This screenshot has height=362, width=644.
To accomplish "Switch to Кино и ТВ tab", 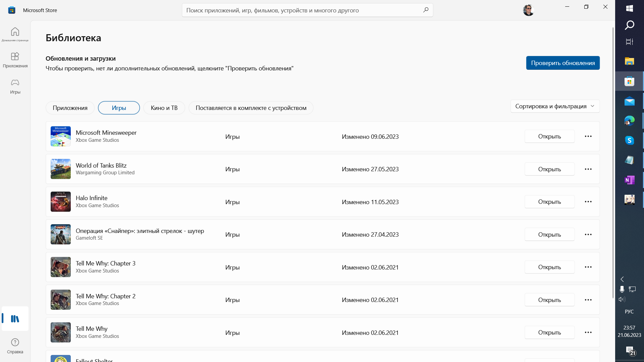I will [164, 108].
